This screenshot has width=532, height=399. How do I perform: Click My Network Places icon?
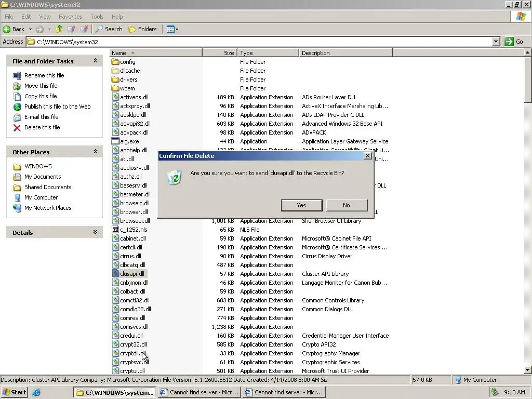pyautogui.click(x=17, y=208)
